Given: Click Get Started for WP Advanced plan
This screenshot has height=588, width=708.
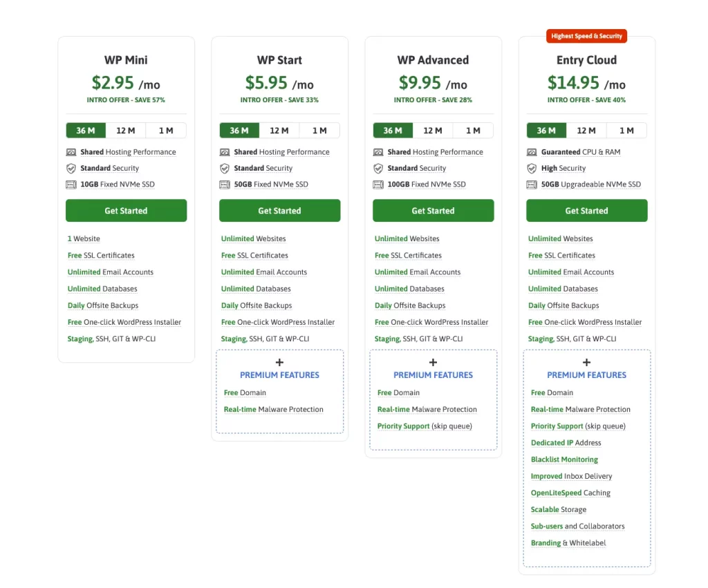Looking at the screenshot, I should pos(433,211).
